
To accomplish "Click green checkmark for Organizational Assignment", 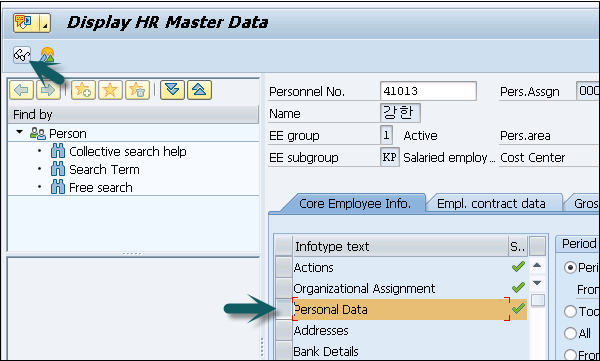I will pyautogui.click(x=518, y=287).
